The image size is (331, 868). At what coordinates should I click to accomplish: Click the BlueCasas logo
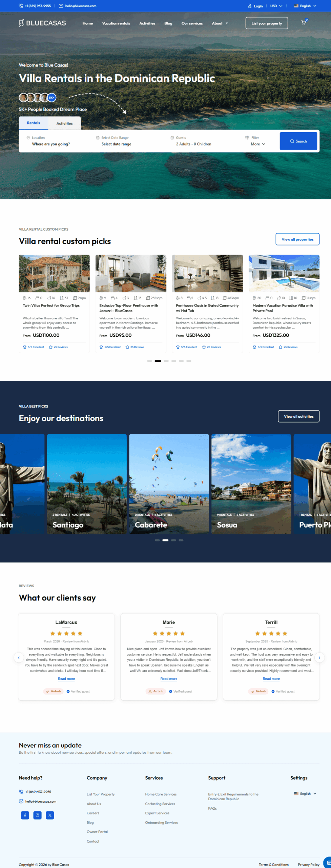pyautogui.click(x=42, y=23)
